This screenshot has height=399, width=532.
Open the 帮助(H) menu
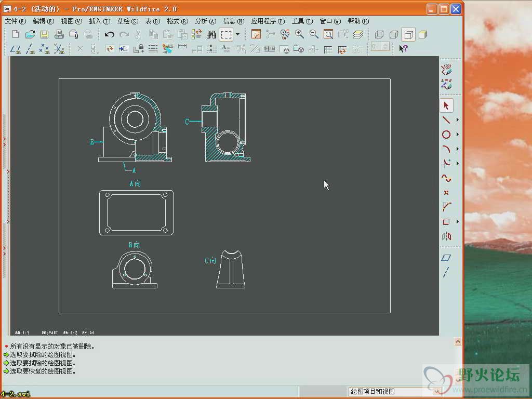click(x=358, y=21)
